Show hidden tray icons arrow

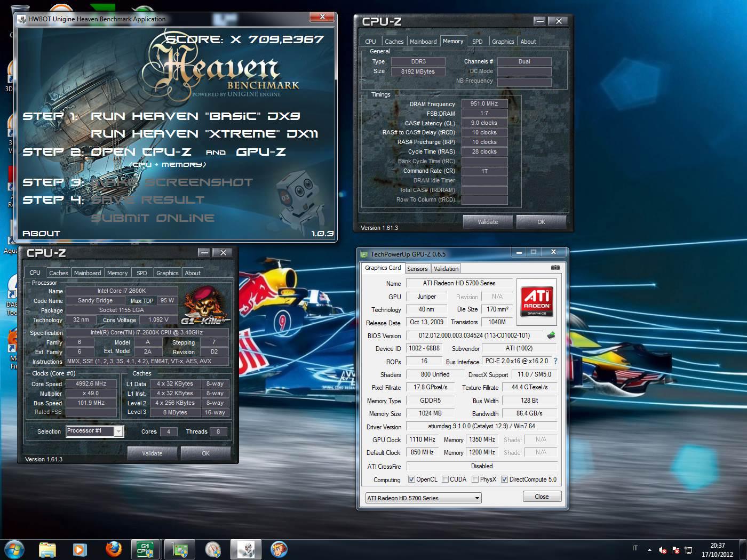[x=649, y=550]
